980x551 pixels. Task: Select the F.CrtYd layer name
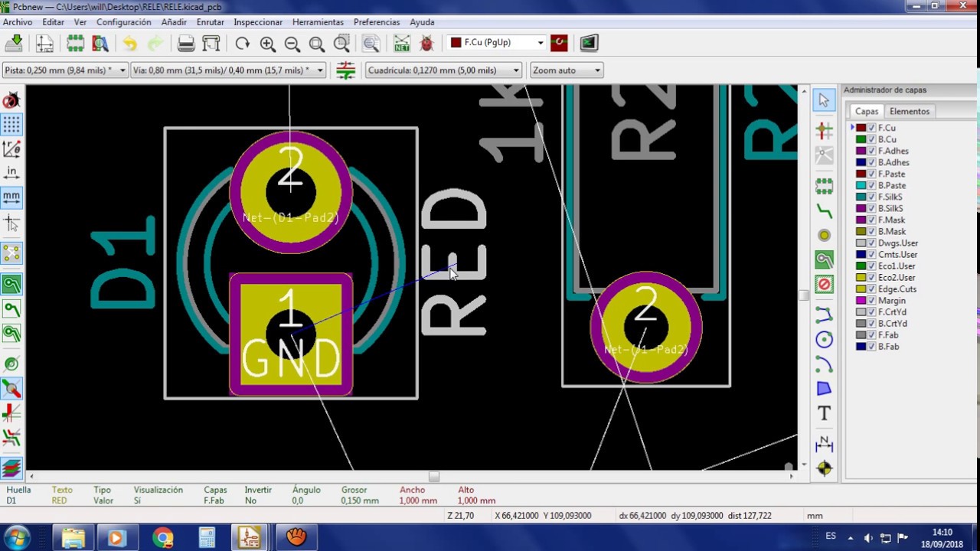pos(892,312)
